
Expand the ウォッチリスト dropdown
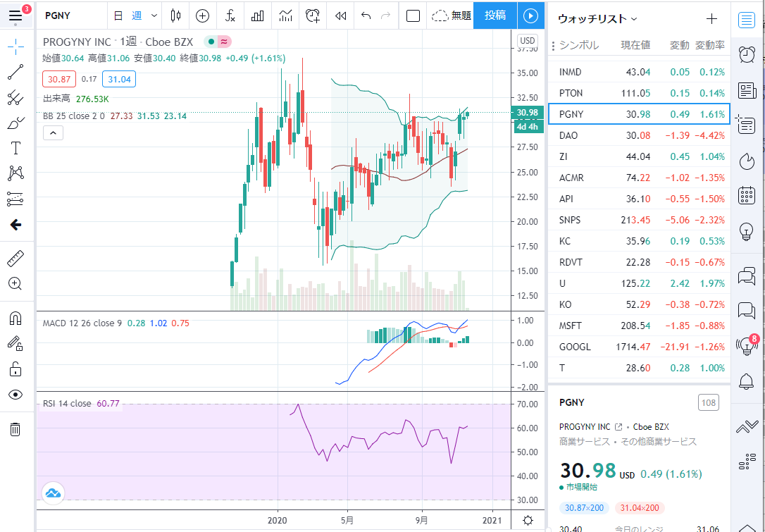pos(597,19)
